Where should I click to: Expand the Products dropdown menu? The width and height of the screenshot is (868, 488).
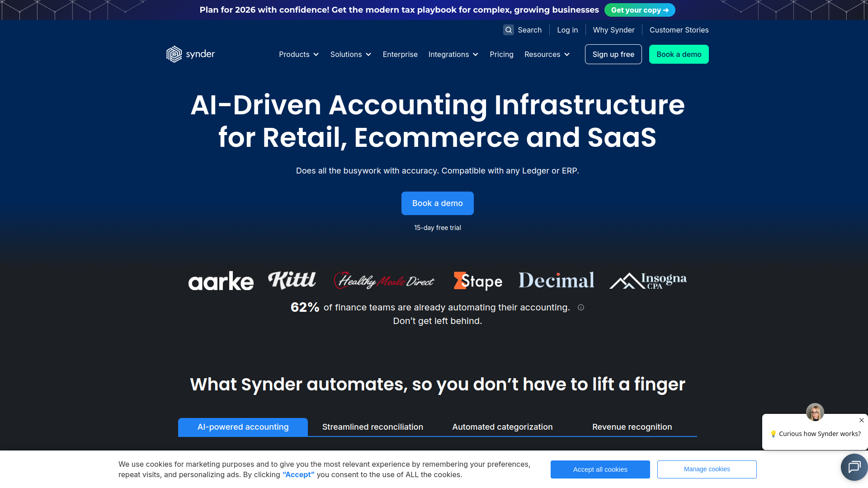point(298,54)
